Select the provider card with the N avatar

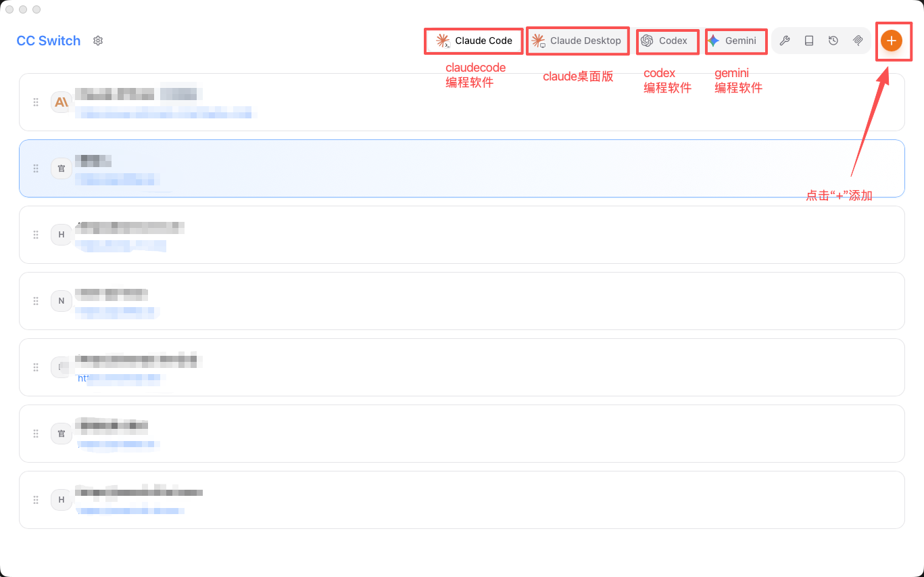click(x=462, y=301)
